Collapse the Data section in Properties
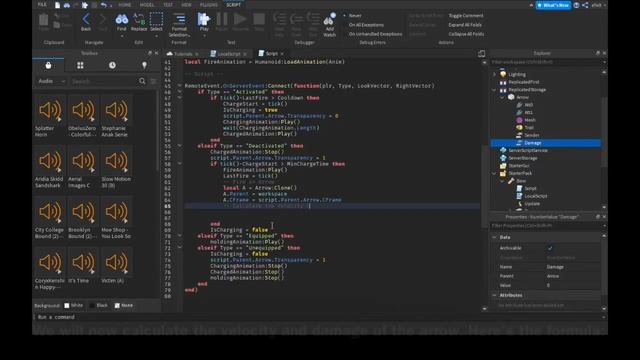This screenshot has height=360, width=640. 494,237
